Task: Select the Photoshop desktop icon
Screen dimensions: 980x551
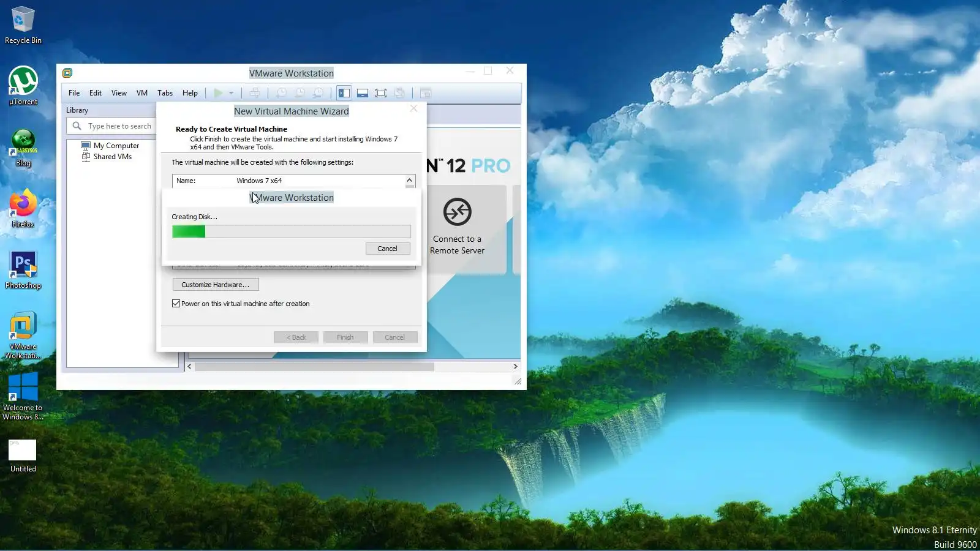Action: (23, 270)
